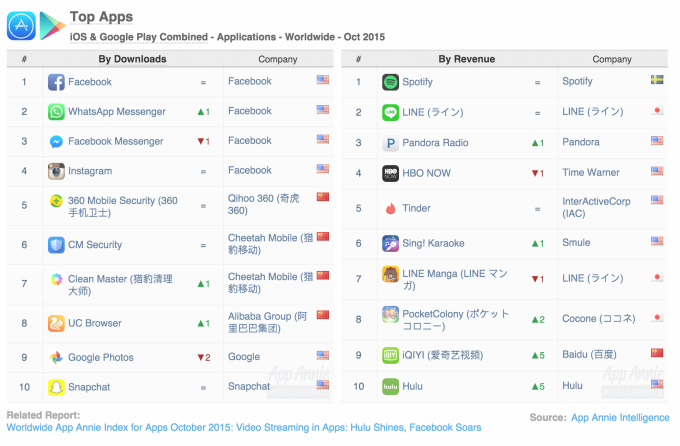This screenshot has height=446, width=680.
Task: Click the Clean Master app icon
Action: (x=56, y=279)
